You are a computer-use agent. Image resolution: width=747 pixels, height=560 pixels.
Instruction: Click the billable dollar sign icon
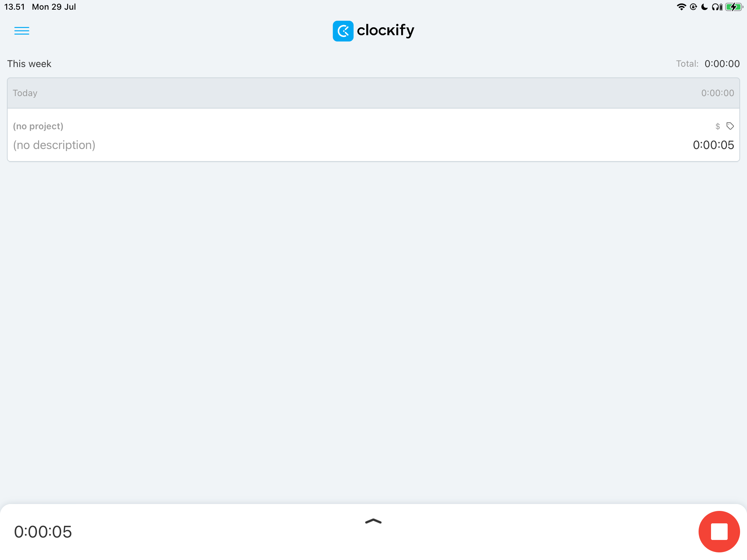pos(718,126)
